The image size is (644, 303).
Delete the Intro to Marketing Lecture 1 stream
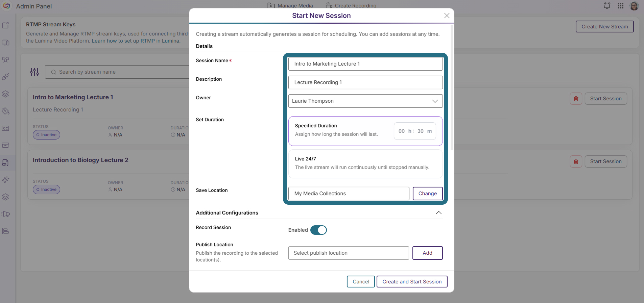(576, 99)
